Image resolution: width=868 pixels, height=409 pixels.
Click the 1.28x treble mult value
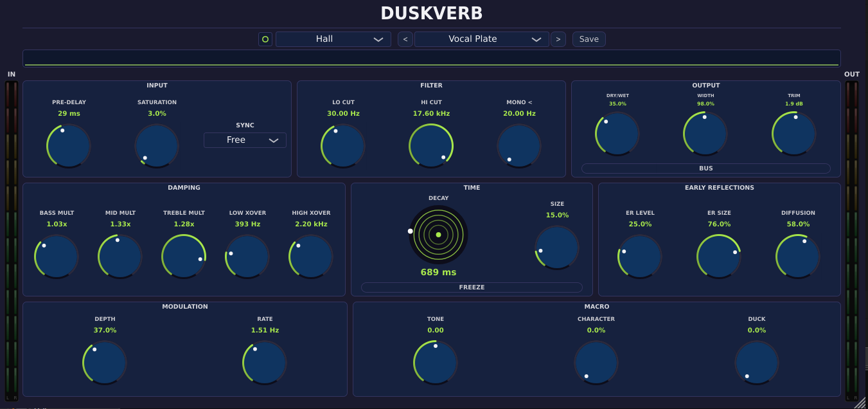184,224
